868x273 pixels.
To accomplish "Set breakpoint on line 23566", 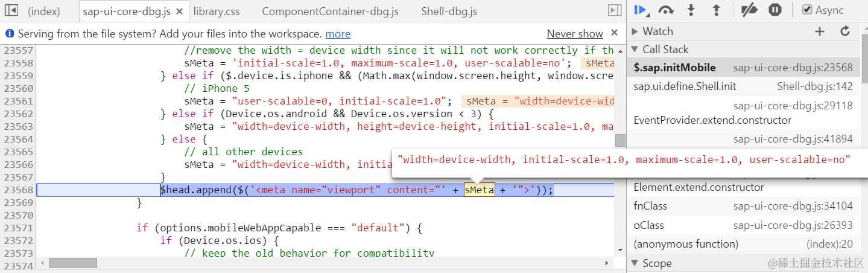I will click(18, 164).
